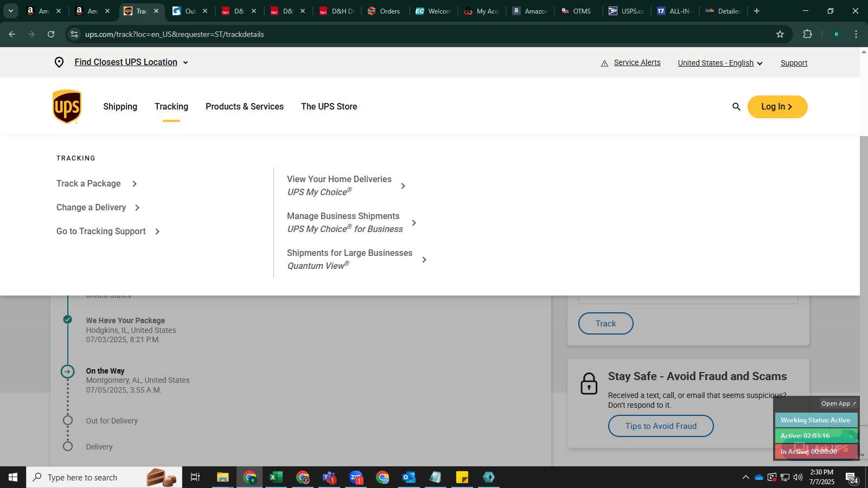Click Windows taskbar search box

[104, 477]
